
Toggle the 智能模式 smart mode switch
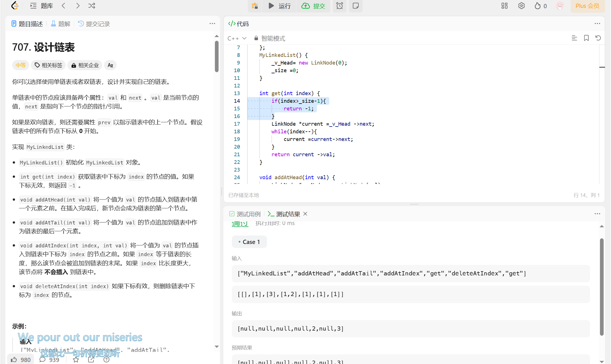pyautogui.click(x=269, y=38)
